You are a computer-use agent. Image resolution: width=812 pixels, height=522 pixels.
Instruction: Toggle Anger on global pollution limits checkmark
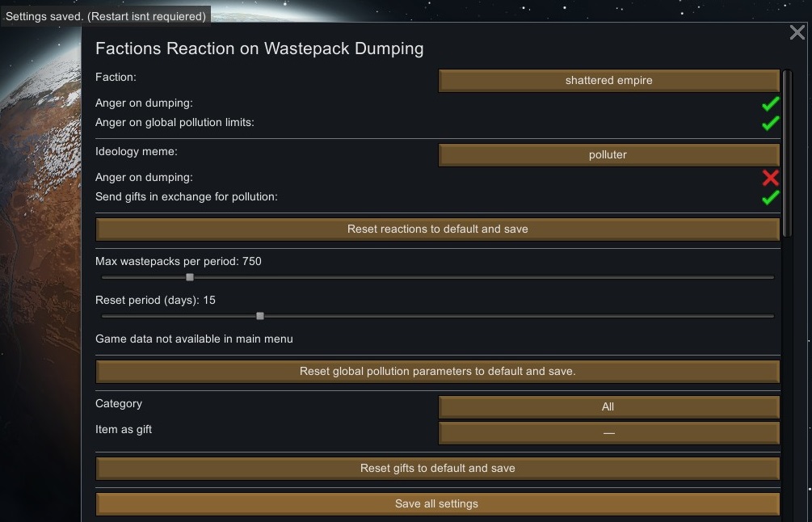point(771,124)
